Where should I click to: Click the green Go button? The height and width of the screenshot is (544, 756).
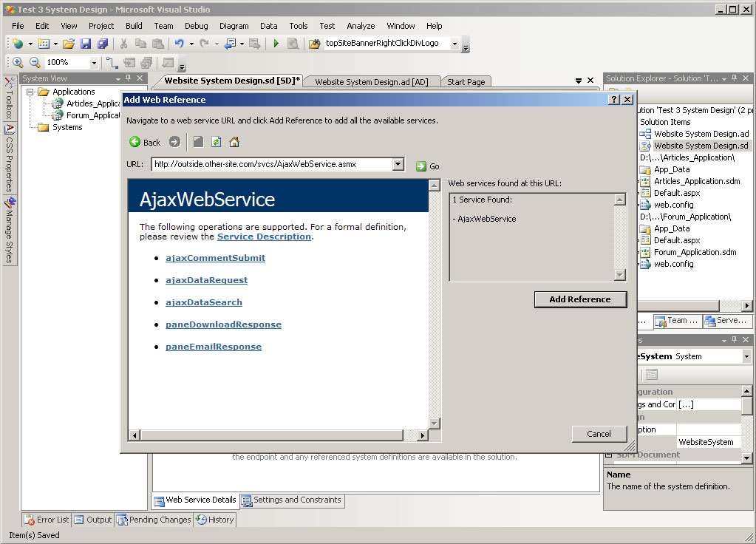pos(428,166)
